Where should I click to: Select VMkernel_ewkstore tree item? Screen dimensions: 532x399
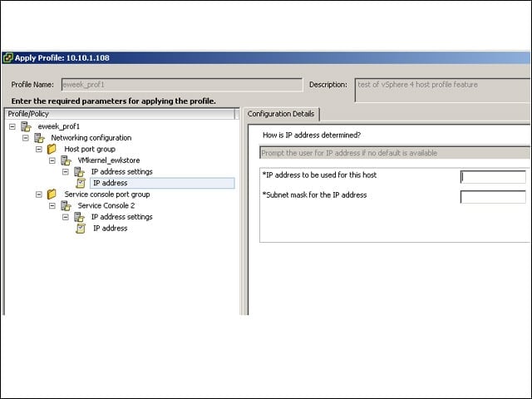[x=109, y=160]
